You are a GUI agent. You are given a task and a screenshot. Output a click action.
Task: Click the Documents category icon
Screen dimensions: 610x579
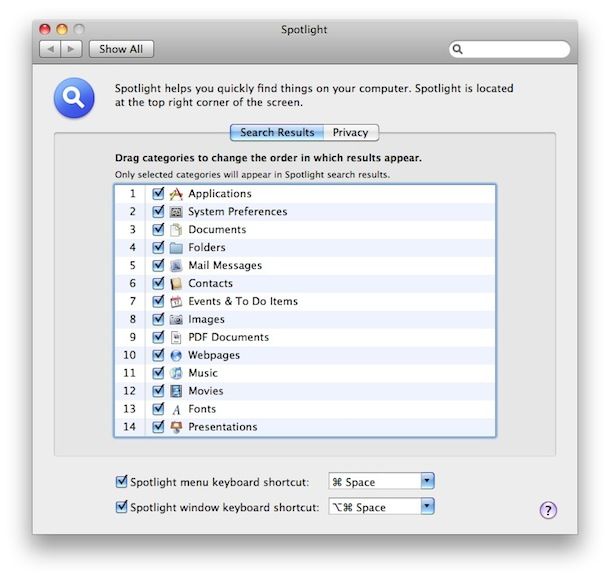click(x=176, y=230)
